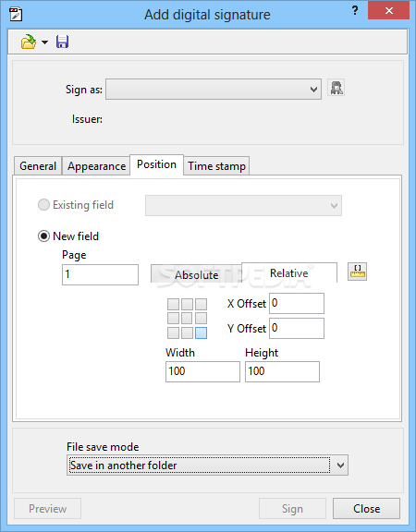Select center anchor grid cell

click(187, 319)
